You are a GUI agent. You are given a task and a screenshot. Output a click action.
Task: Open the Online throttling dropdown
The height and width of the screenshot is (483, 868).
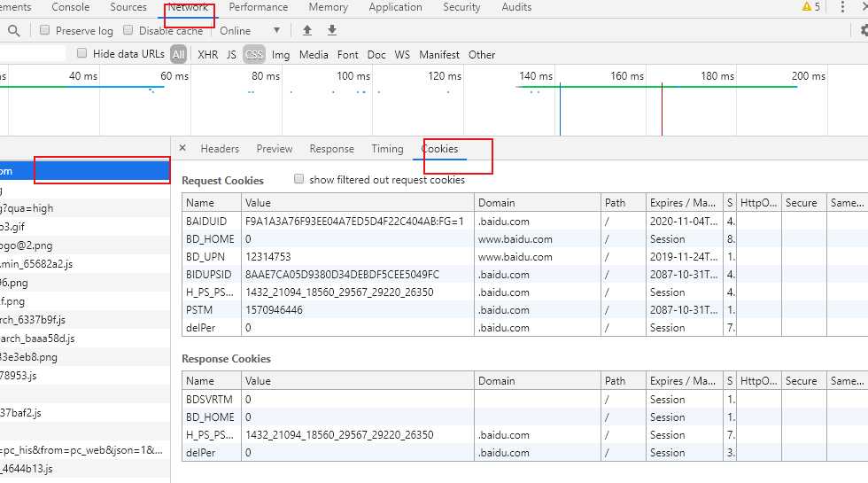(x=250, y=30)
